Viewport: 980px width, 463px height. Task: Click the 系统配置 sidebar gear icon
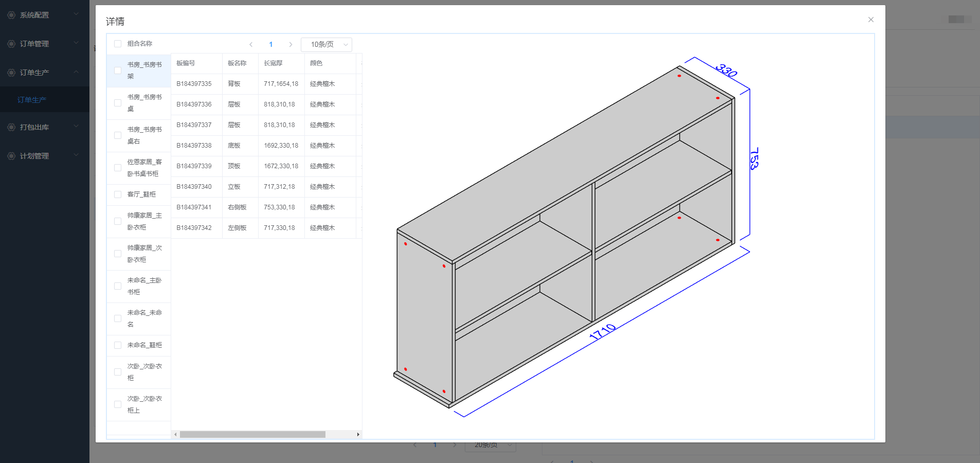(11, 15)
